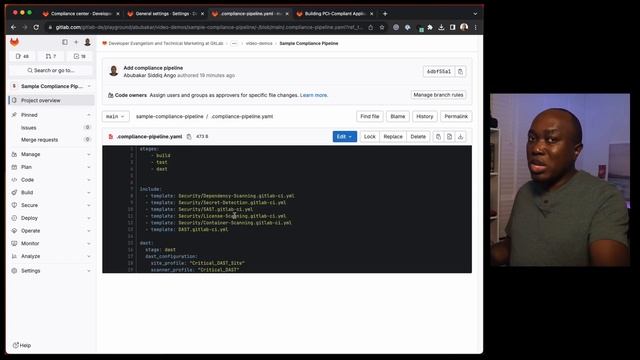Screen dimensions: 640x360
Task: Collapse the Pinned section
Action: coord(89,115)
